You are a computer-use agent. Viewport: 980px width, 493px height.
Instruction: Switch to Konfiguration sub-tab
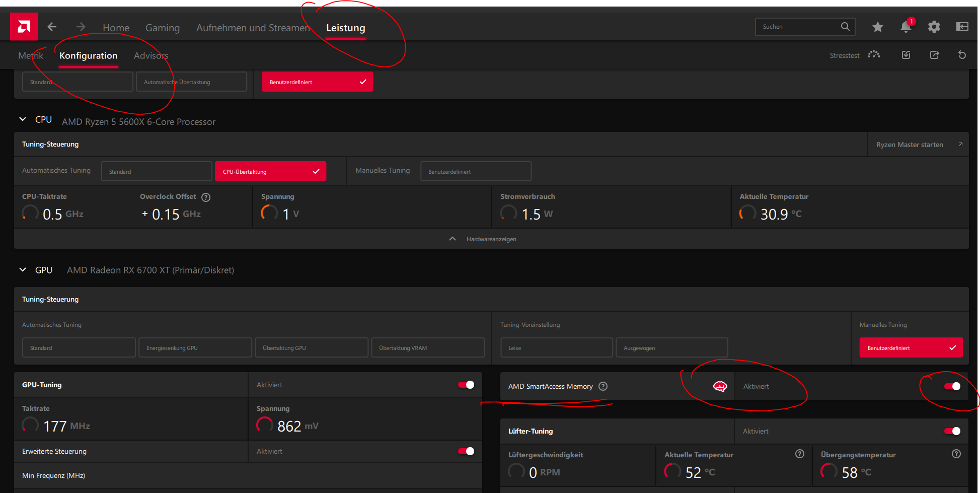tap(89, 55)
